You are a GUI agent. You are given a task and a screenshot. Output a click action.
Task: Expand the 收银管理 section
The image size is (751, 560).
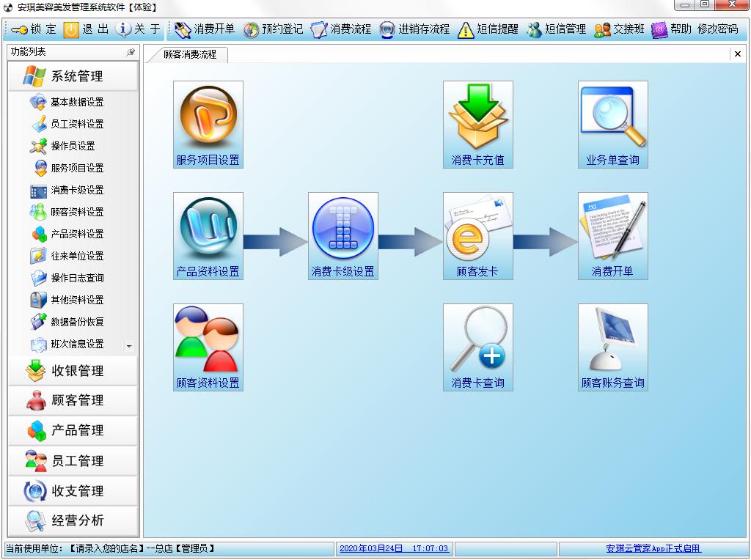pyautogui.click(x=73, y=371)
